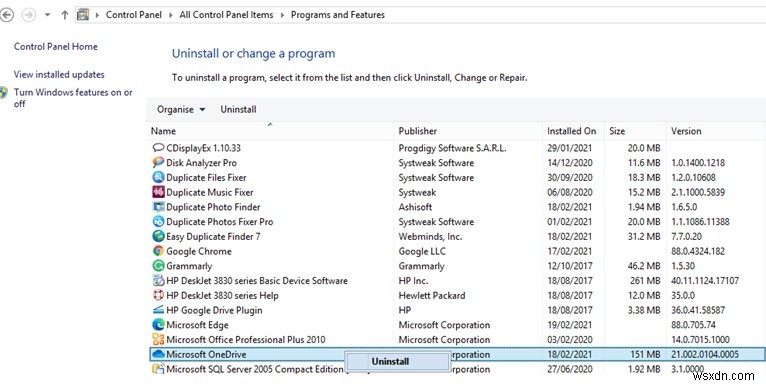
Task: Select the Google Chrome entry
Action: (x=199, y=251)
